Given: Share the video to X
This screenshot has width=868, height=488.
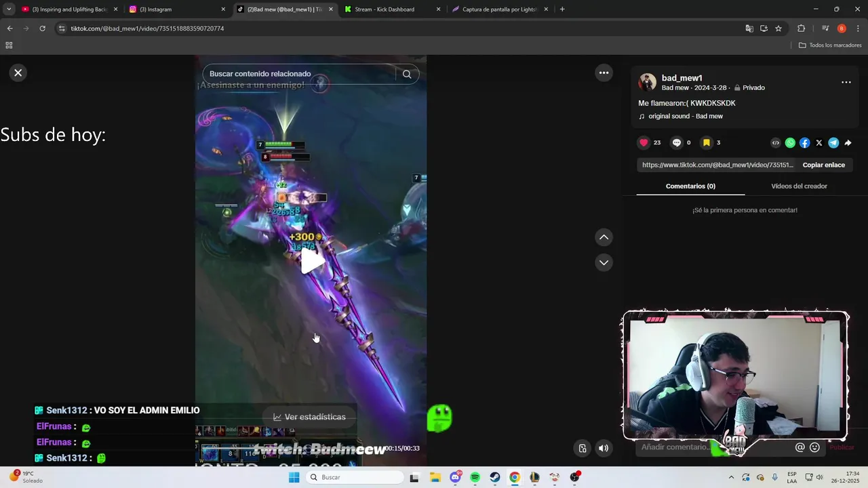Looking at the screenshot, I should (819, 142).
